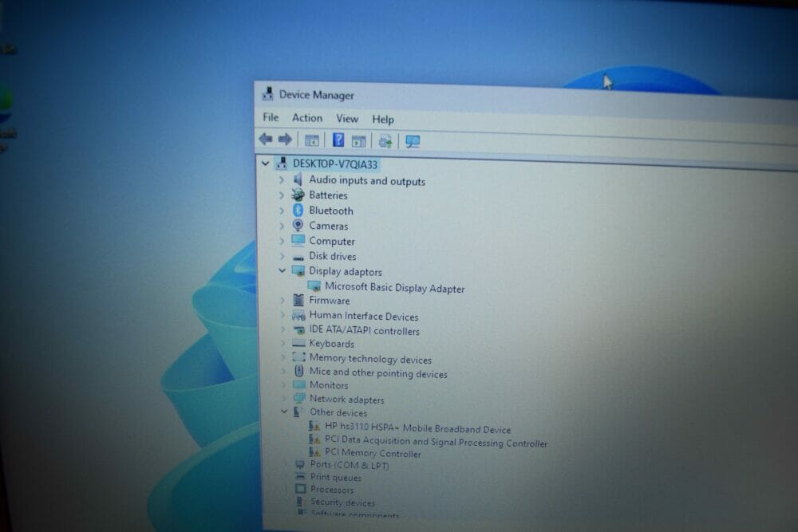The width and height of the screenshot is (798, 532).
Task: Select Microsoft Basic Display Adapter
Action: point(394,287)
